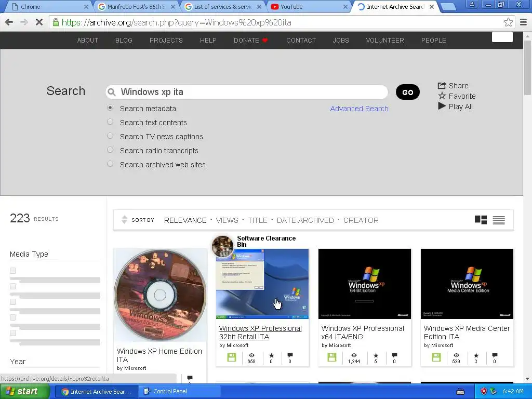Viewport: 532px width, 399px height.
Task: Click views eye icon showing 658
Action: click(x=251, y=355)
